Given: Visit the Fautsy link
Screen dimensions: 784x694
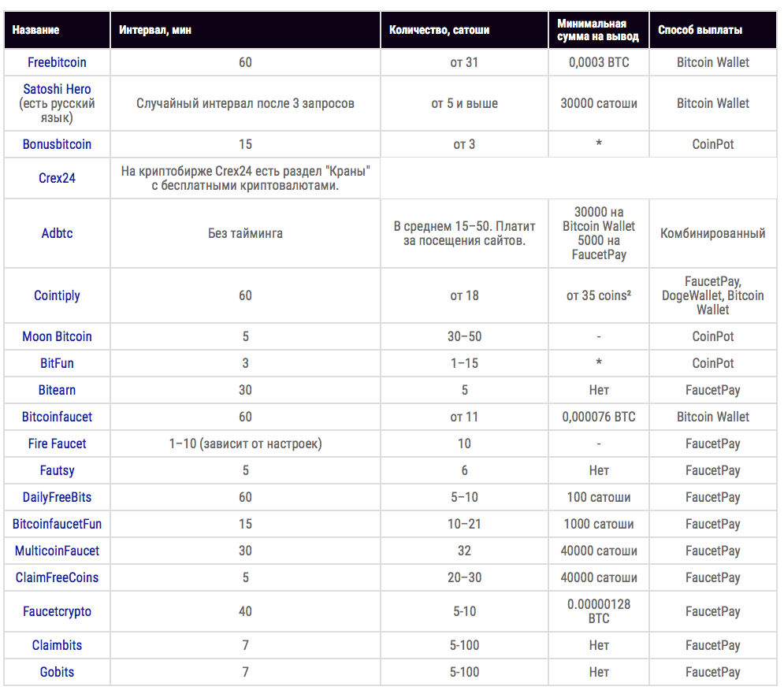Looking at the screenshot, I should point(57,470).
